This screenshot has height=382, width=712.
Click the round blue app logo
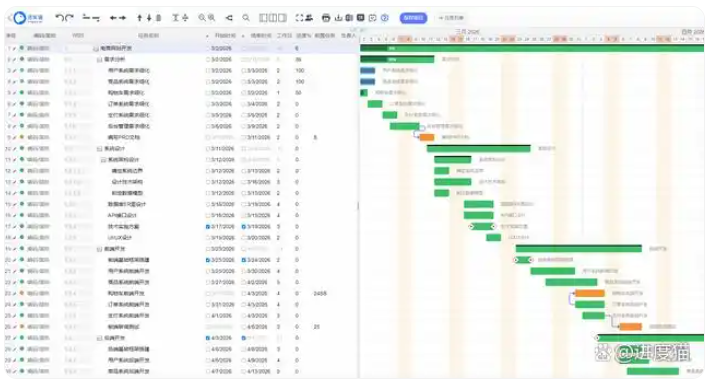click(20, 18)
